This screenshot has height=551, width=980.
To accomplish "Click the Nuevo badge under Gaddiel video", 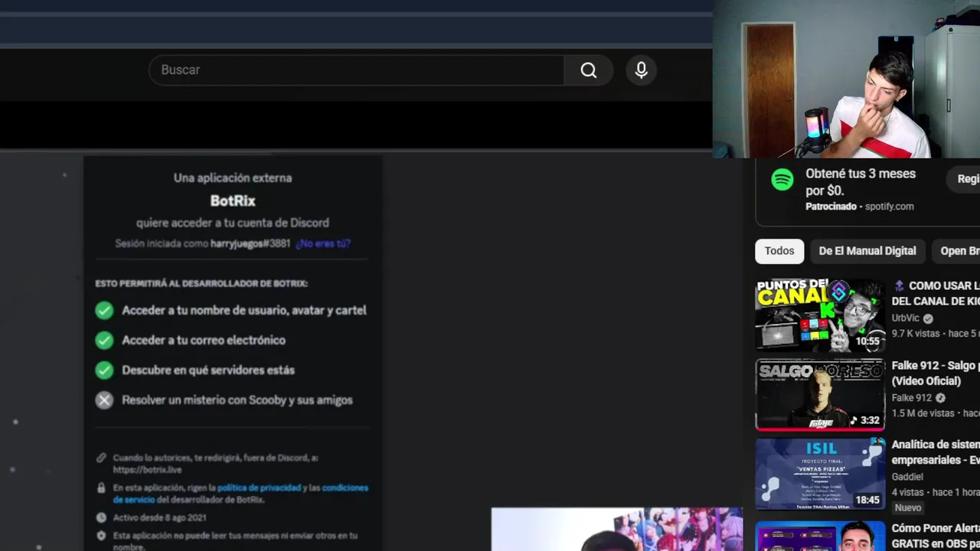I will (x=908, y=507).
